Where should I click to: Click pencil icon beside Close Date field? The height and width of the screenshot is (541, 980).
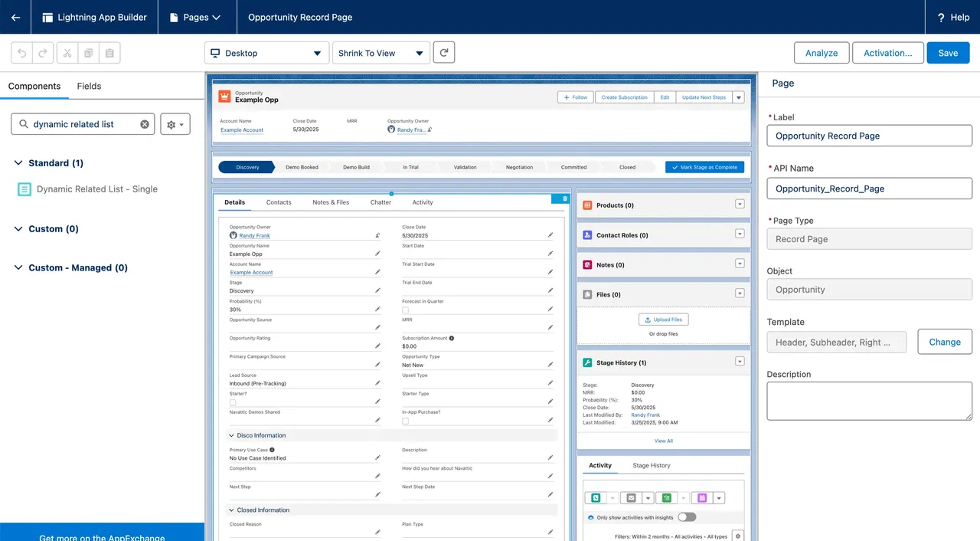coord(550,235)
